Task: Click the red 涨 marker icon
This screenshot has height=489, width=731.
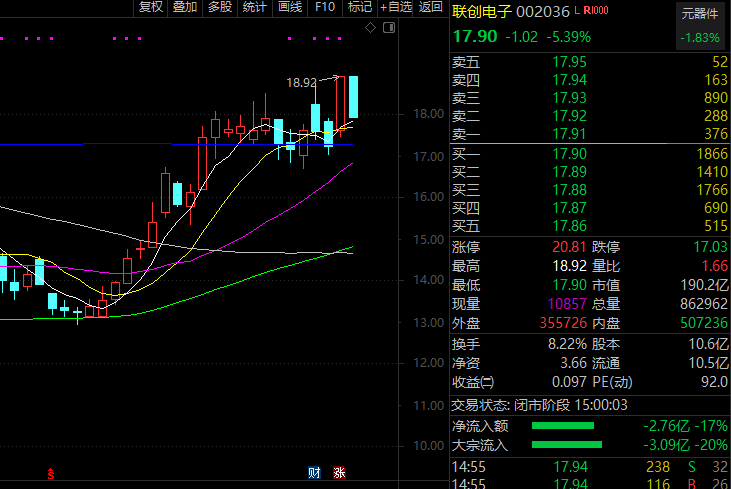Action: tap(340, 472)
